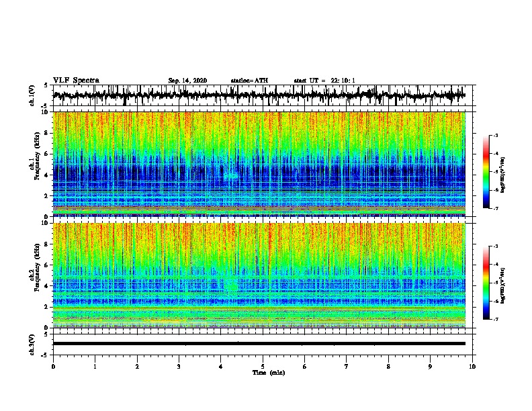Click the time tick label '3'
The width and height of the screenshot is (532, 411).
(179, 367)
